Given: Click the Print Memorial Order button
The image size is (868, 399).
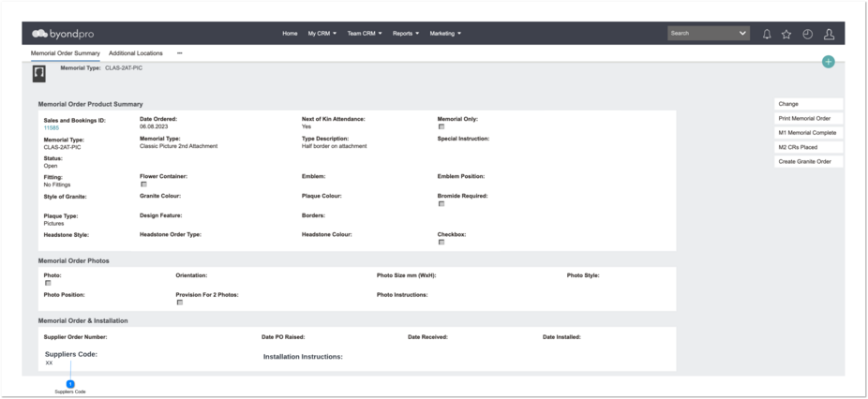Looking at the screenshot, I should pos(808,118).
